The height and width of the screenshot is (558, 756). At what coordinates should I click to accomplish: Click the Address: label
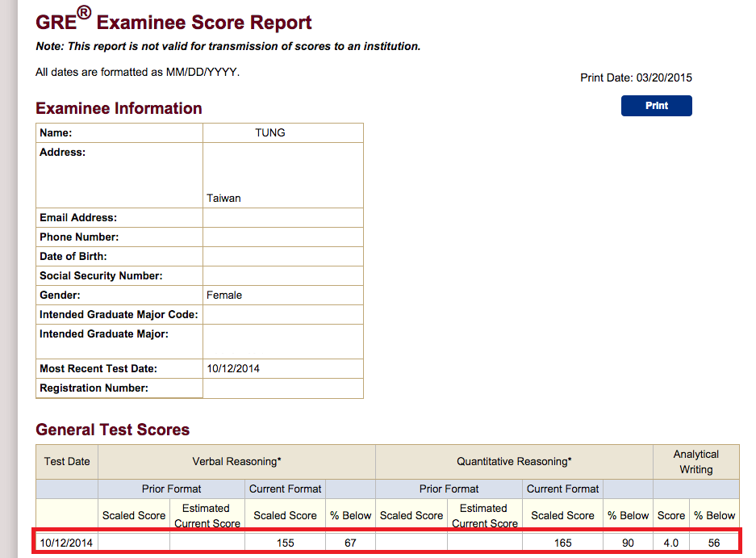pos(63,152)
